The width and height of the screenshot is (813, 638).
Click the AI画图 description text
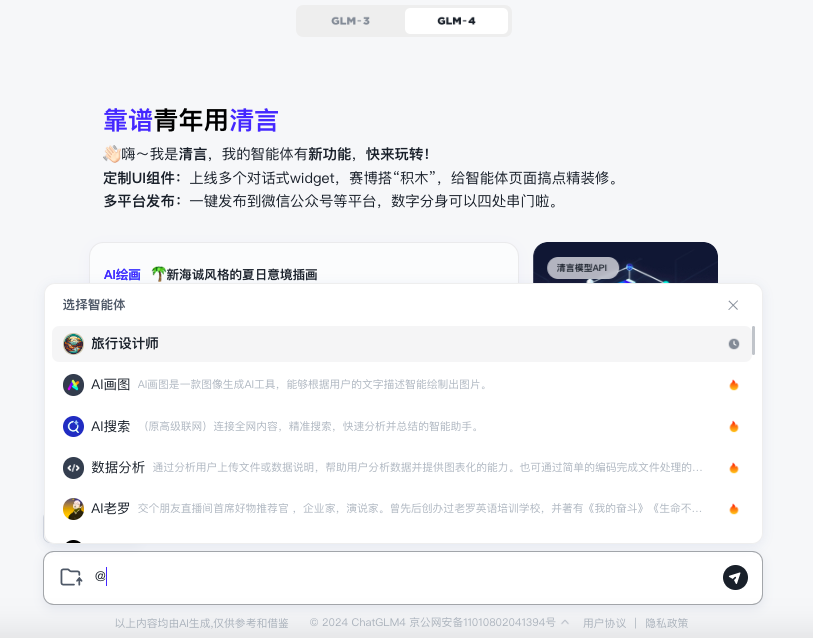click(312, 385)
